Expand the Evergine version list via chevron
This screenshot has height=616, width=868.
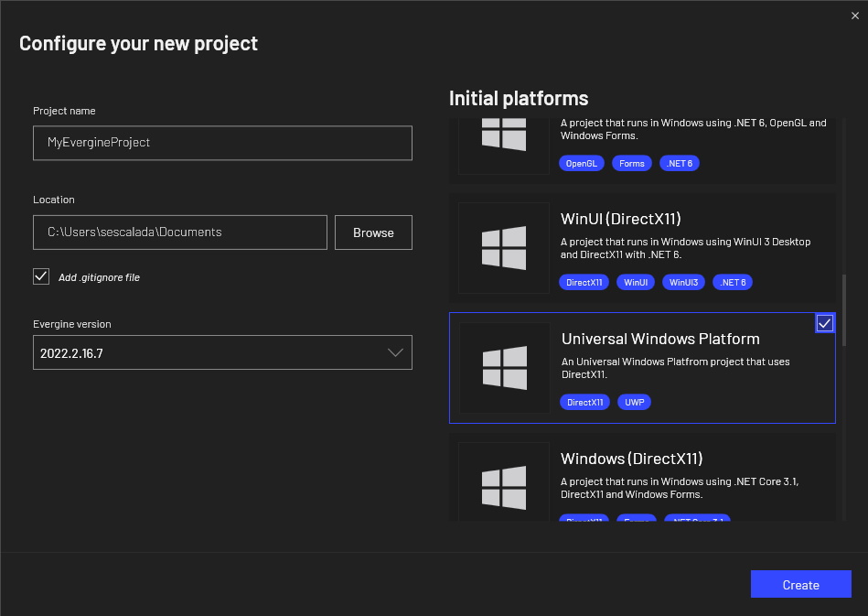click(393, 352)
